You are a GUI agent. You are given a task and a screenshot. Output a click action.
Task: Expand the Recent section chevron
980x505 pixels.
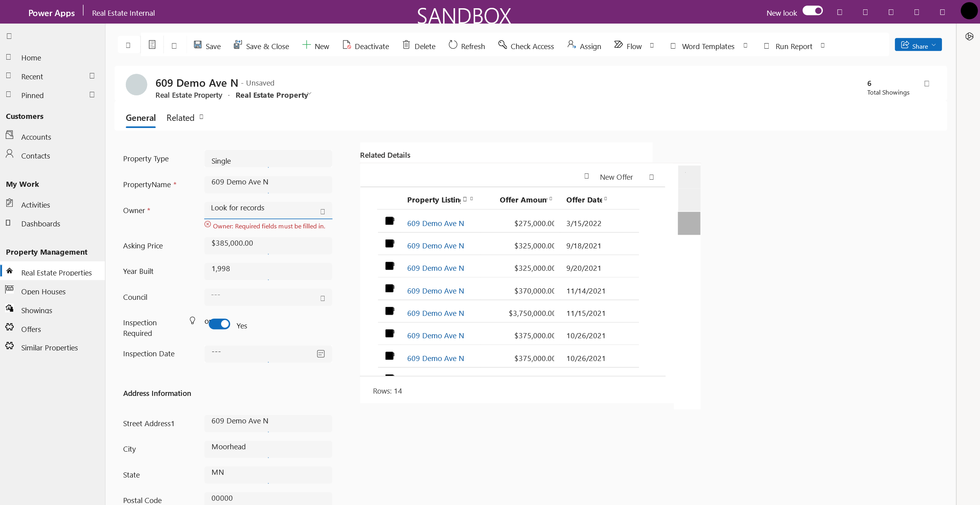coord(92,76)
